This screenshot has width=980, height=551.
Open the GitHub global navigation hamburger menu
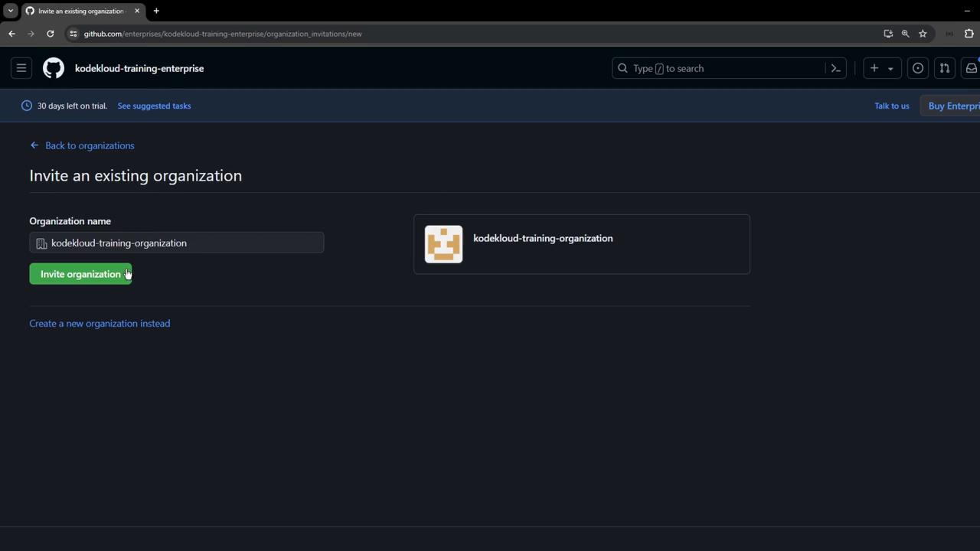(x=21, y=68)
